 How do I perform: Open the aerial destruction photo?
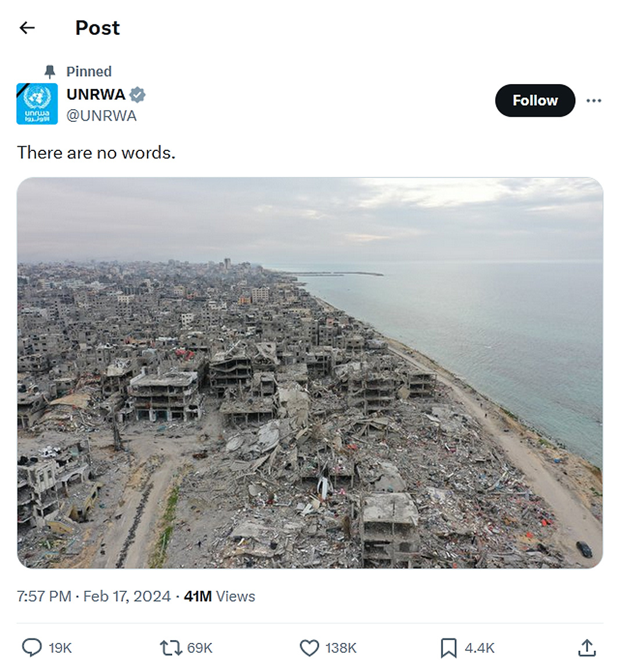tap(310, 373)
